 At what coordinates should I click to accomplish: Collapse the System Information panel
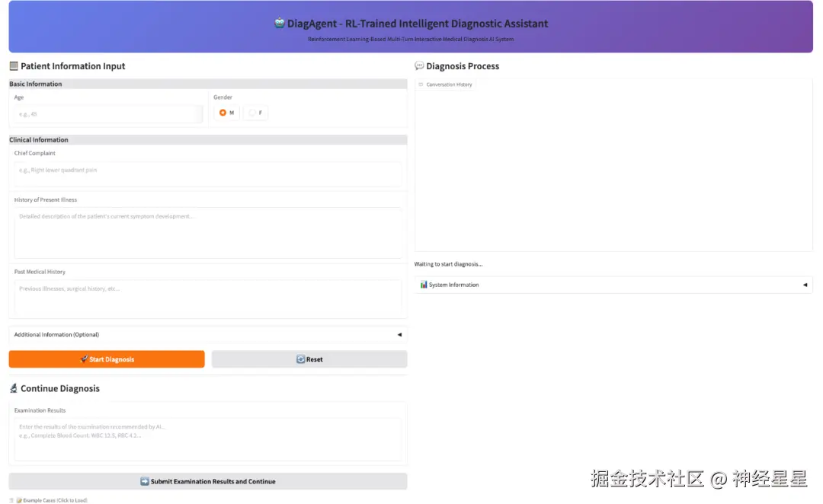[805, 284]
